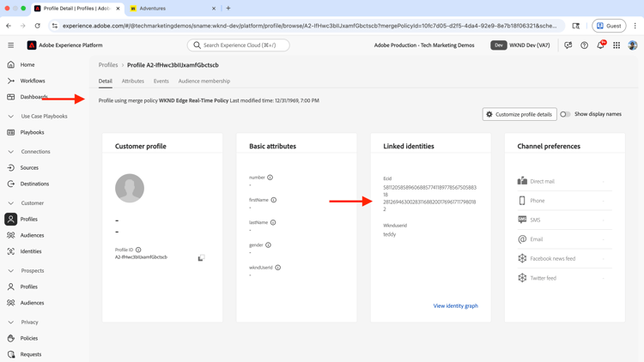Copy the Profile ID to clipboard
The height and width of the screenshot is (362, 644).
201,257
